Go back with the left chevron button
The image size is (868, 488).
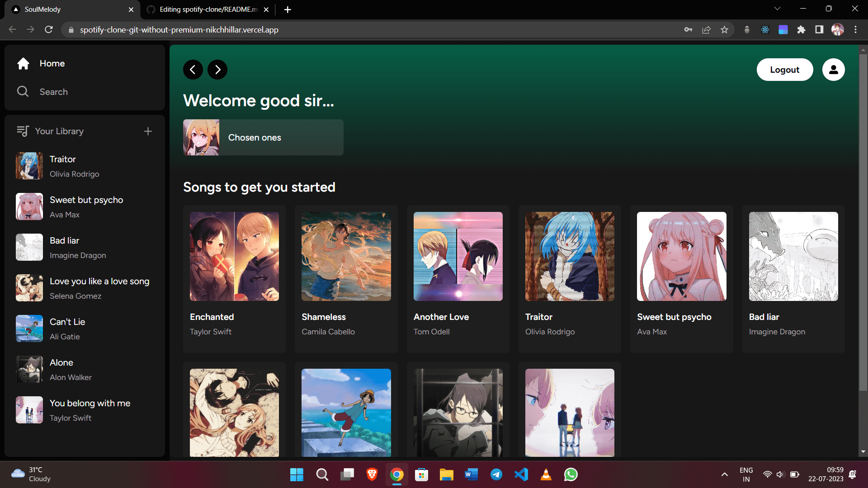pyautogui.click(x=193, y=70)
